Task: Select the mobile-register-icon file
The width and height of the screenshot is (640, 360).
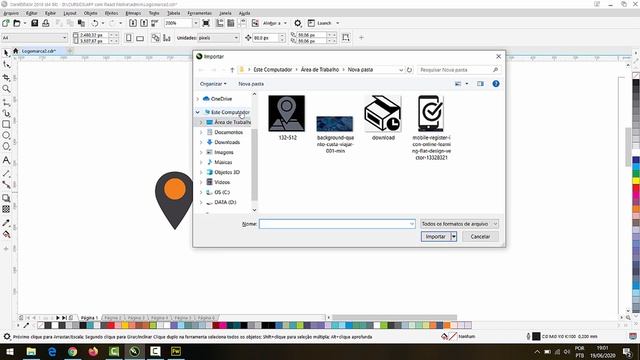Action: [431, 128]
